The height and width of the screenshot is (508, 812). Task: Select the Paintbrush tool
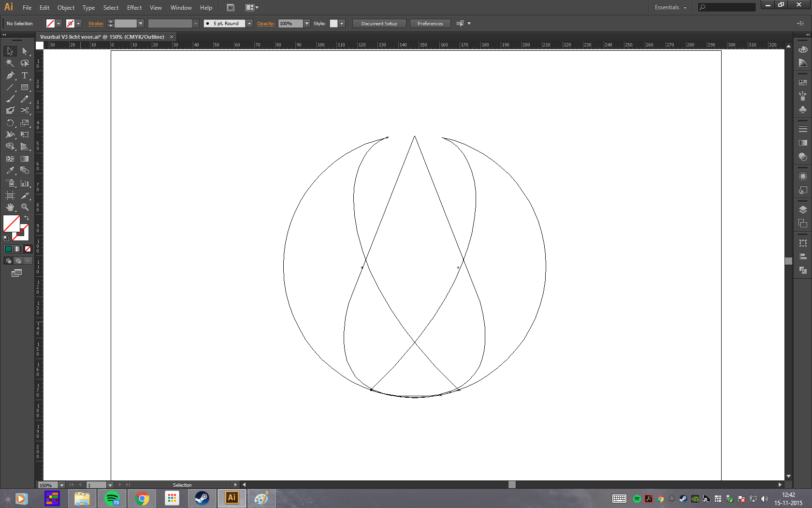pos(10,99)
